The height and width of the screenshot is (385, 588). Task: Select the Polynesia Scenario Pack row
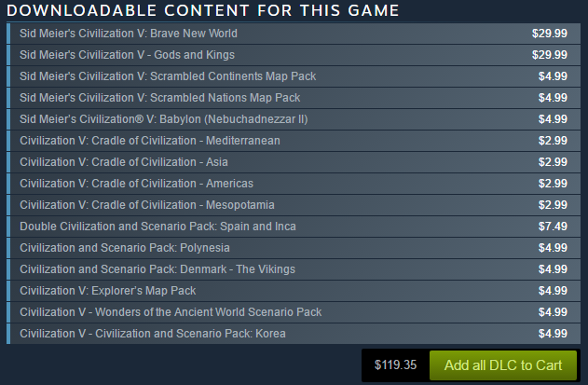click(x=124, y=248)
